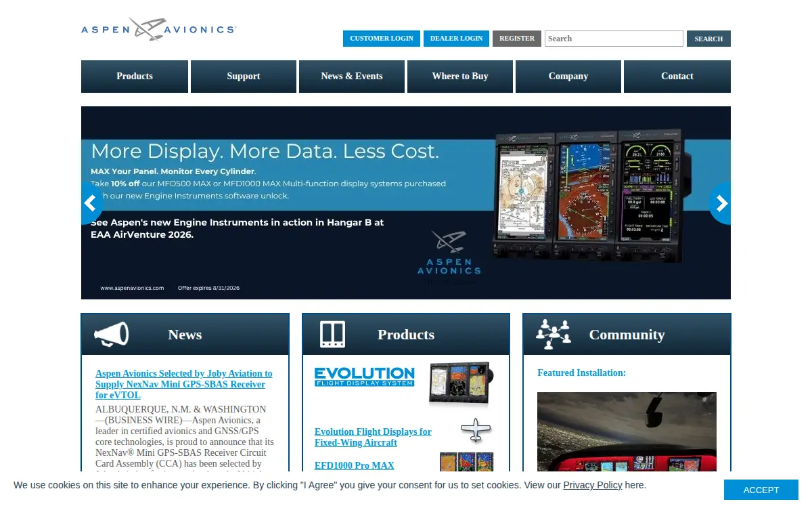Click the Evolution three-display product image
Viewport: 812px width, 508px height.
461,384
